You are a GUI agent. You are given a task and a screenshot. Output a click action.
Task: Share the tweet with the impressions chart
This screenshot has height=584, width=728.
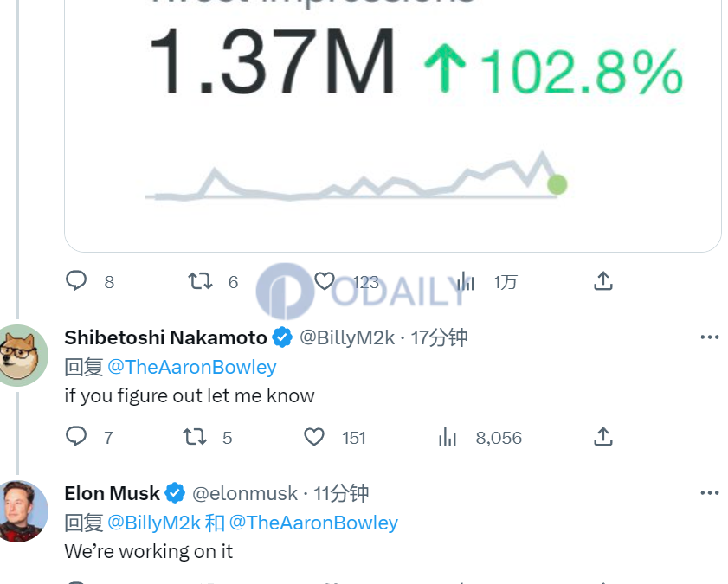pyautogui.click(x=603, y=280)
